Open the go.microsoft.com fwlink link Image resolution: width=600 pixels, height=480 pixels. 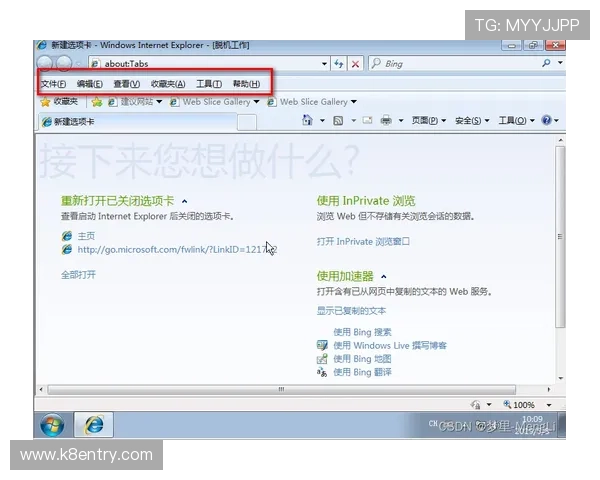(177, 250)
